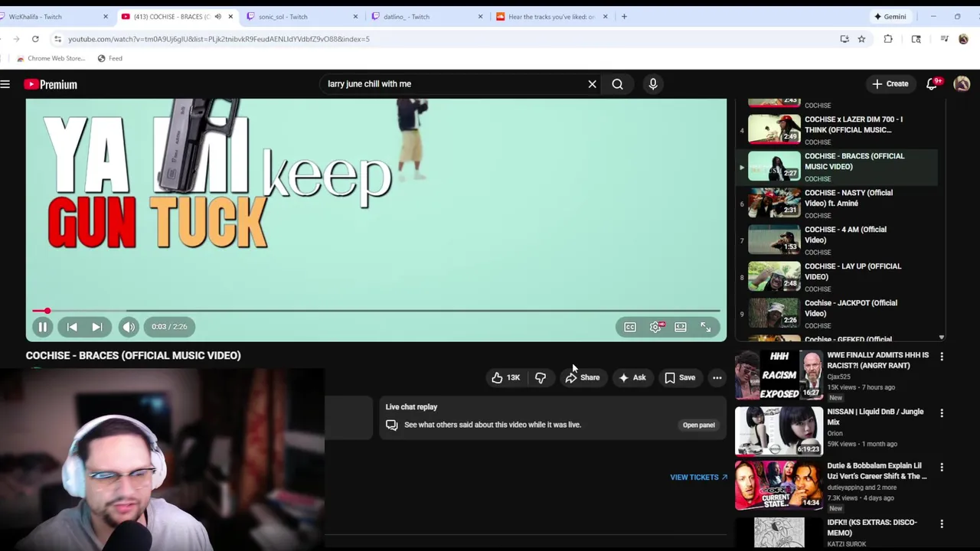Open the player settings gear

(x=656, y=327)
